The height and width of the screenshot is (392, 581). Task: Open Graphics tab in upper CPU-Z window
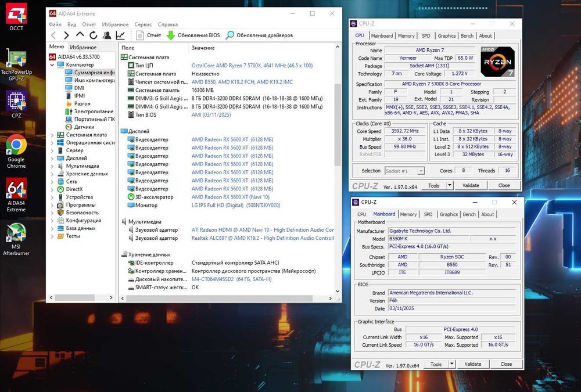pos(446,35)
